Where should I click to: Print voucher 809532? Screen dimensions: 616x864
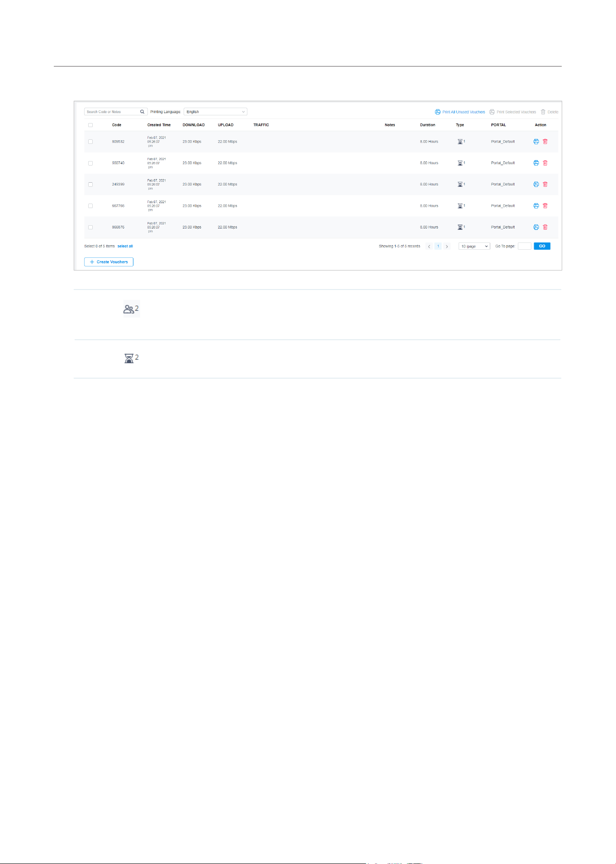536,142
